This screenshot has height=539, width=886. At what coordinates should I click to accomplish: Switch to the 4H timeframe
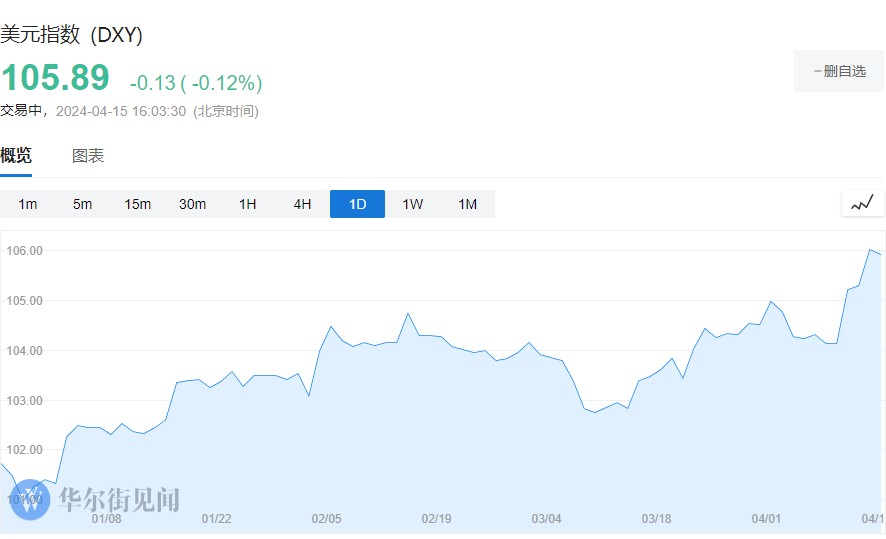[x=302, y=204]
